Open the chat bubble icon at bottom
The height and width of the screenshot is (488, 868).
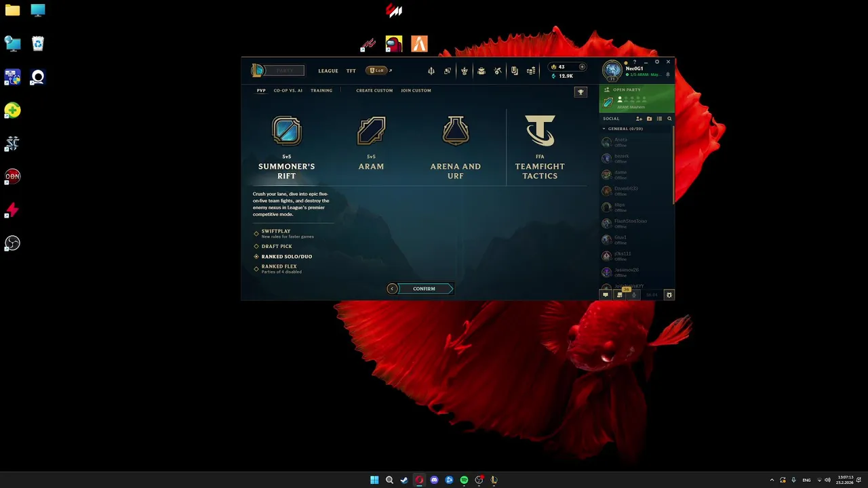point(606,295)
